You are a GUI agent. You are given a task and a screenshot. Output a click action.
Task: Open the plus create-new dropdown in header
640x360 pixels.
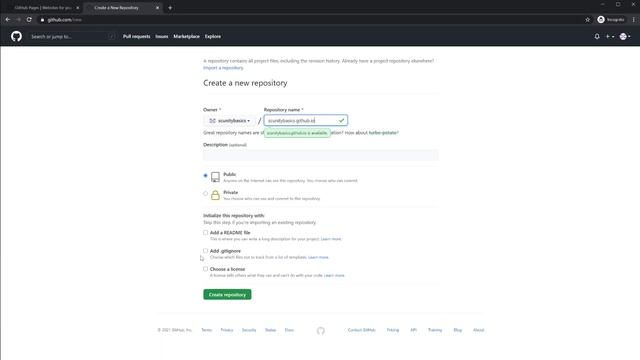pos(610,36)
